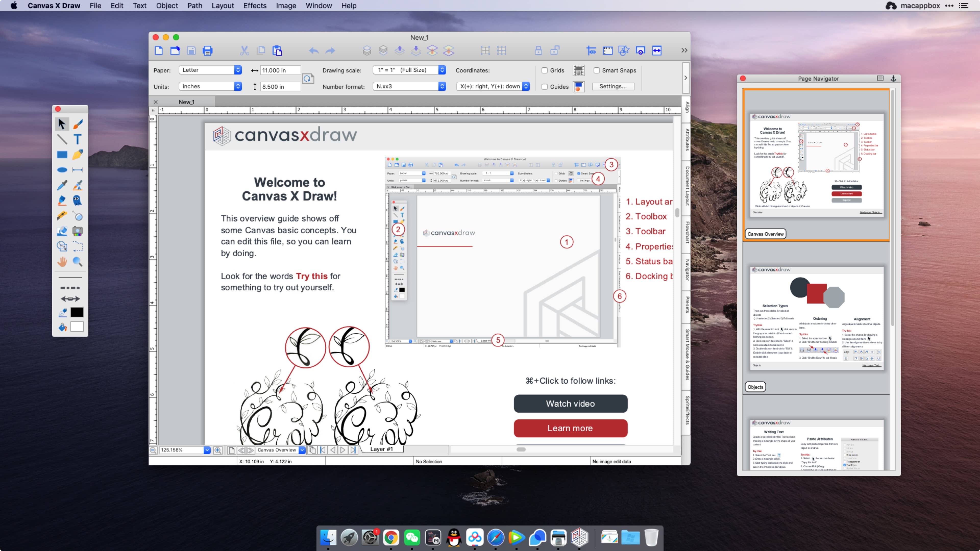Open Google Chrome from the Dock

click(391, 537)
